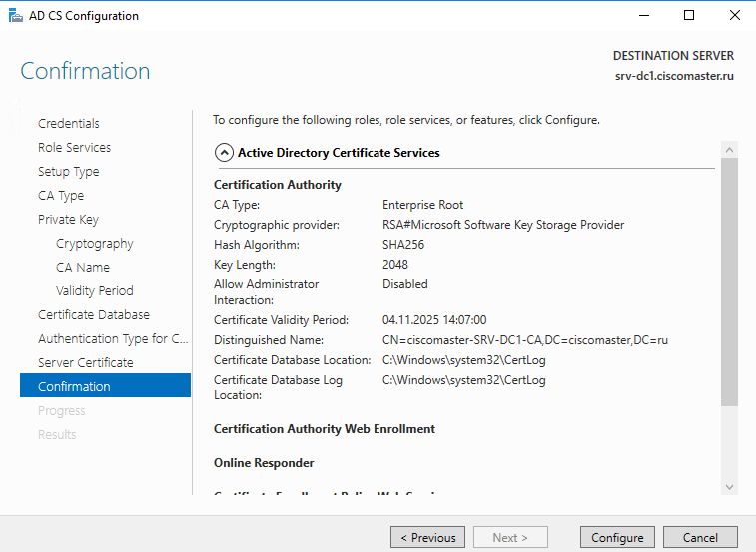Minimize the AD CS Configuration window

pyautogui.click(x=644, y=15)
